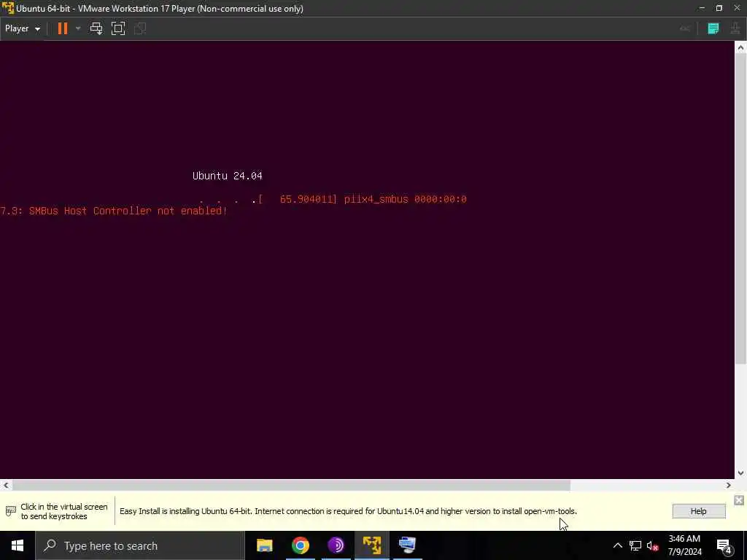Viewport: 747px width, 560px height.
Task: Click the vertical scrollbar thumb
Action: 740,209
